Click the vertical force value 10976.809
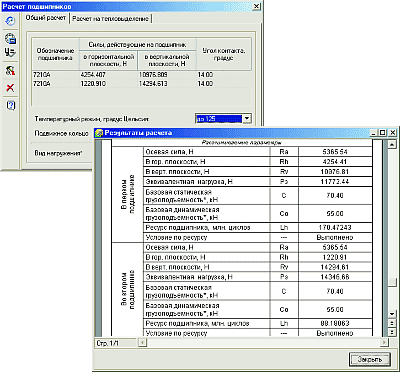The width and height of the screenshot is (400, 372). (153, 75)
